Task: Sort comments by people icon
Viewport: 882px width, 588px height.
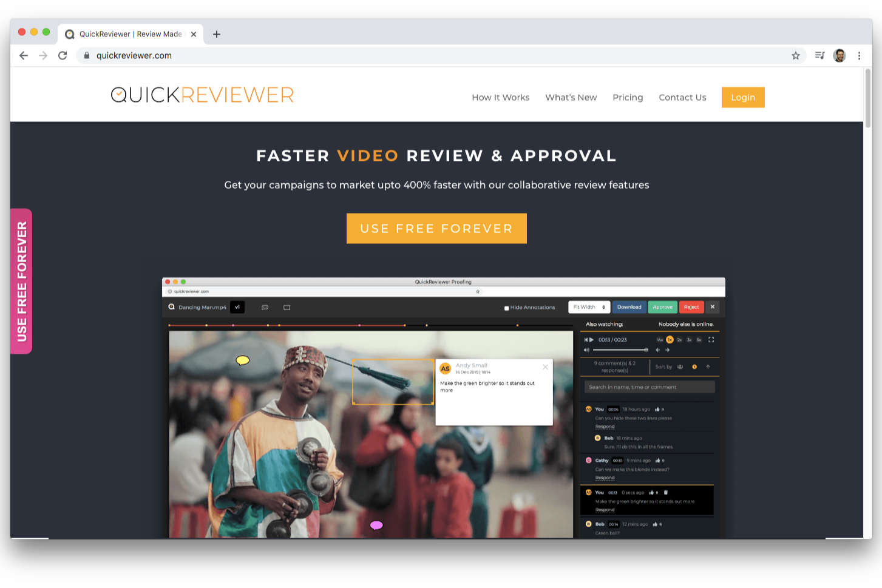Action: (x=680, y=367)
